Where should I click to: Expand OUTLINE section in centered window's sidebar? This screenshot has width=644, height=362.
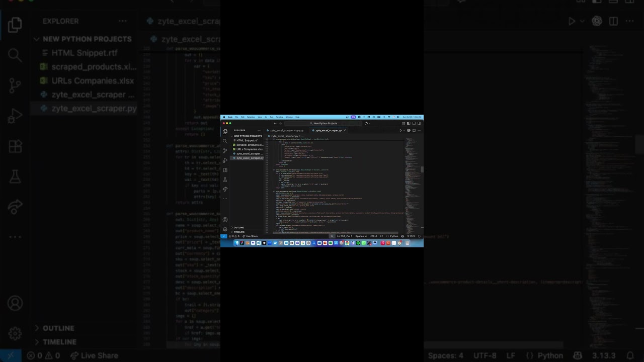238,228
